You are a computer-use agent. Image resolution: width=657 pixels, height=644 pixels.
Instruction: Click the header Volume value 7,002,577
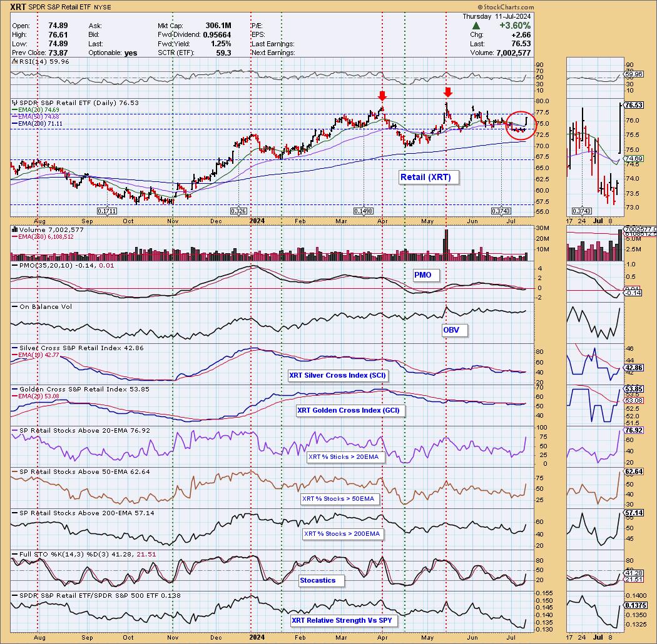click(x=513, y=53)
